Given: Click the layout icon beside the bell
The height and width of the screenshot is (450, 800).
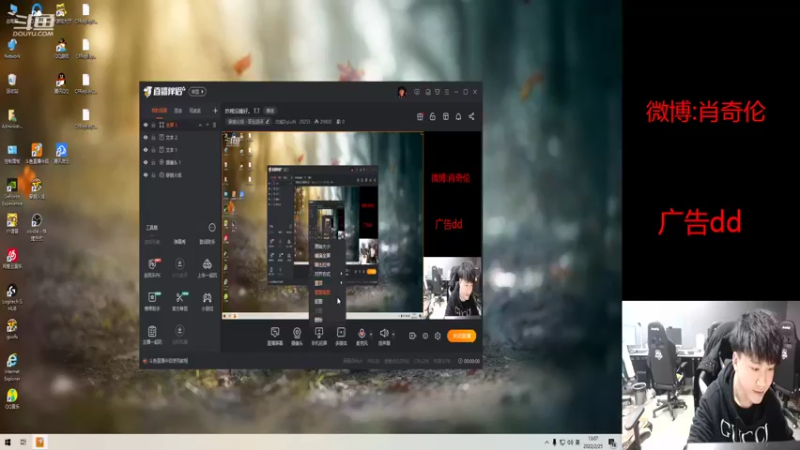Looking at the screenshot, I should point(445,116).
